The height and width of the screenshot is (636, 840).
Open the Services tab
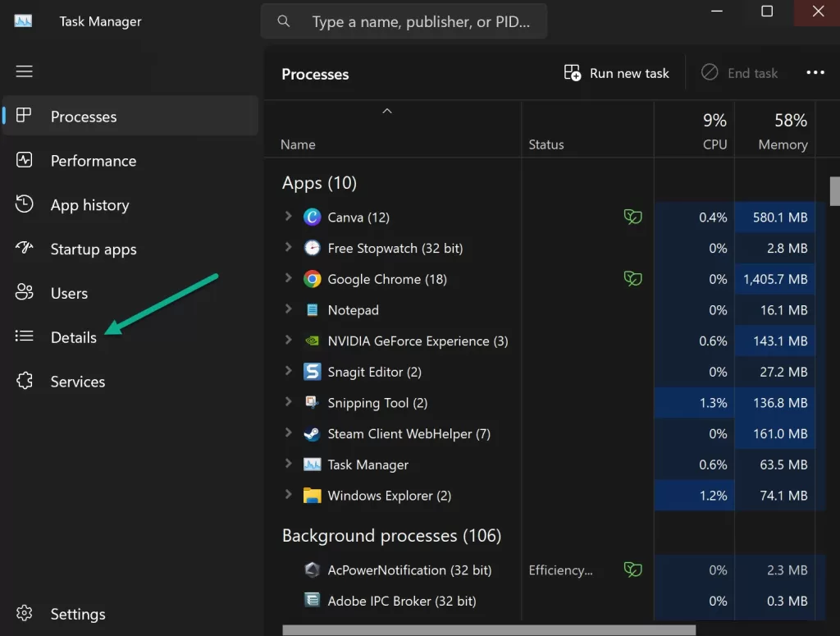(130, 382)
